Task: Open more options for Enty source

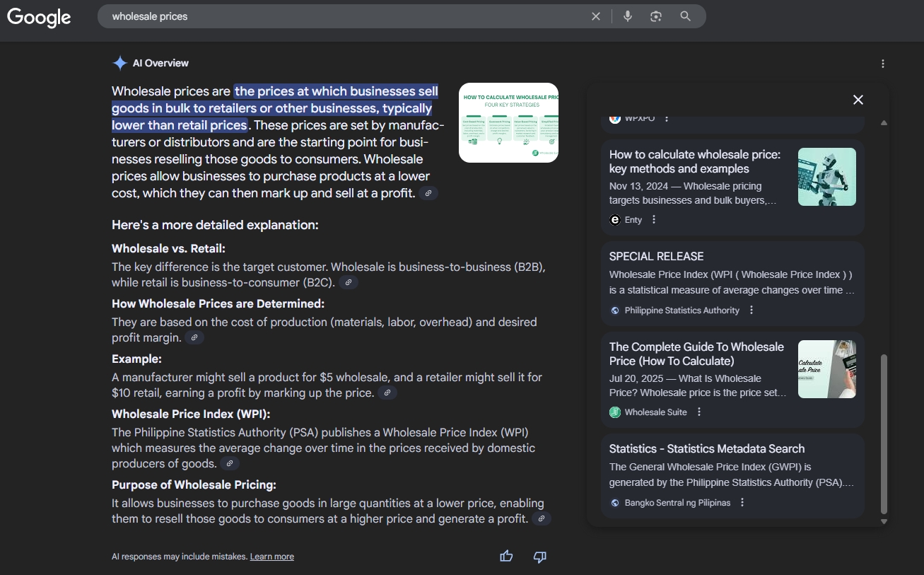Action: tap(654, 220)
